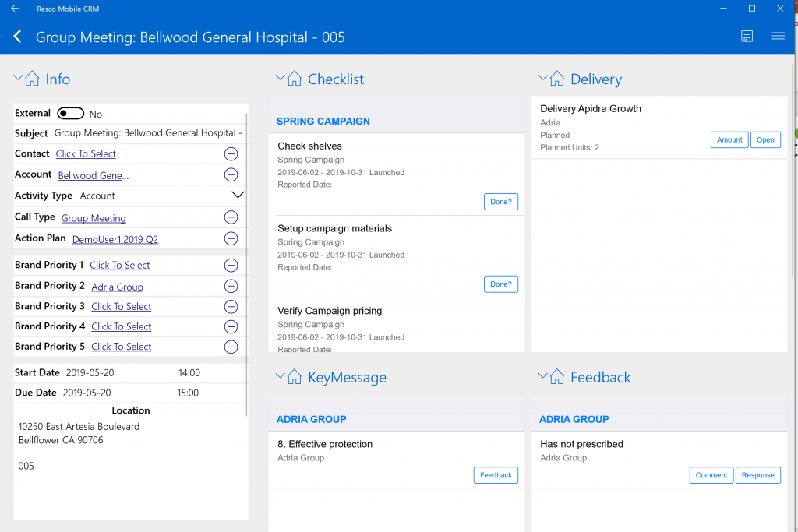The height and width of the screenshot is (532, 798).
Task: Click the Contact Click To Select link
Action: (86, 153)
